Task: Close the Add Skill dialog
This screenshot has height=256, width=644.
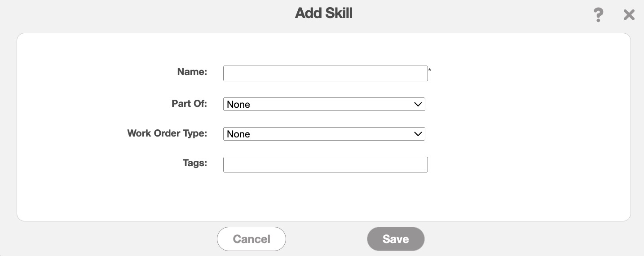Action: point(629,15)
